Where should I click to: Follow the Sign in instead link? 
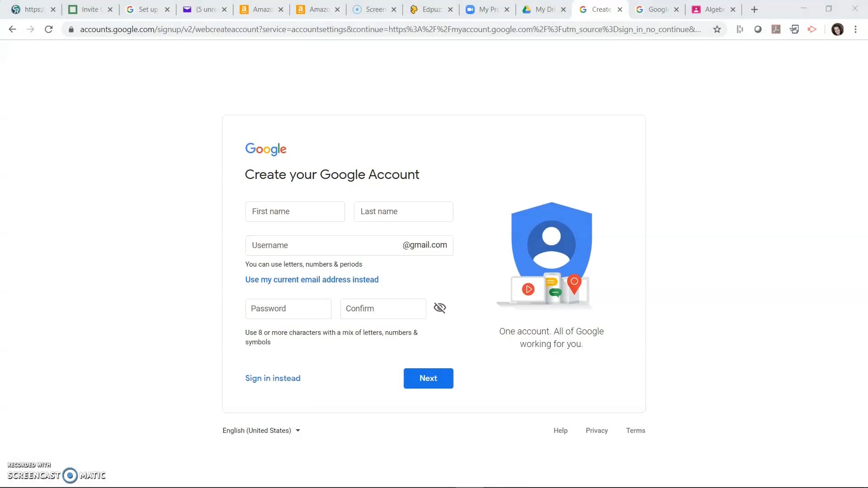(x=273, y=378)
